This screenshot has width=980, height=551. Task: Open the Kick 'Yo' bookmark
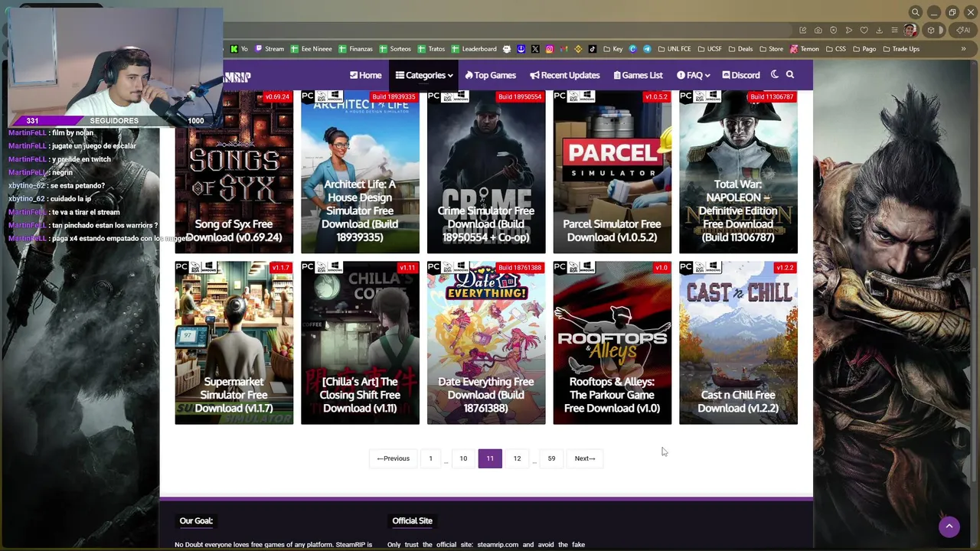239,49
